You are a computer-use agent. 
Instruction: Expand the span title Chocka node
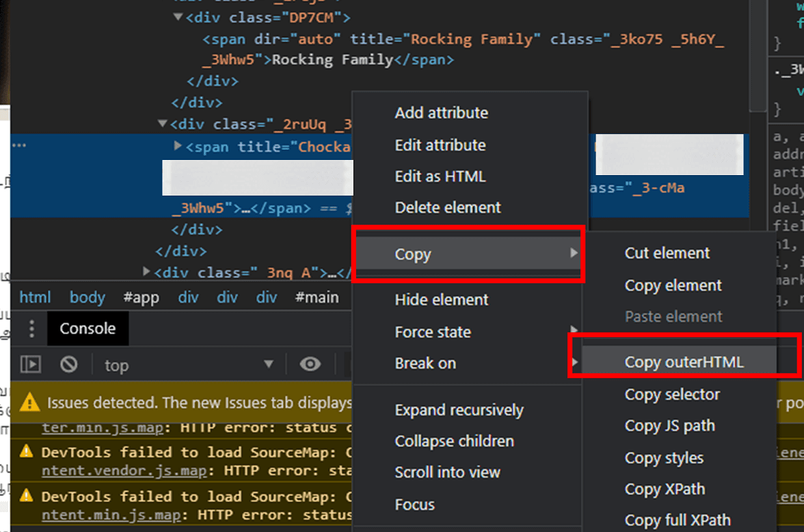pos(178,146)
